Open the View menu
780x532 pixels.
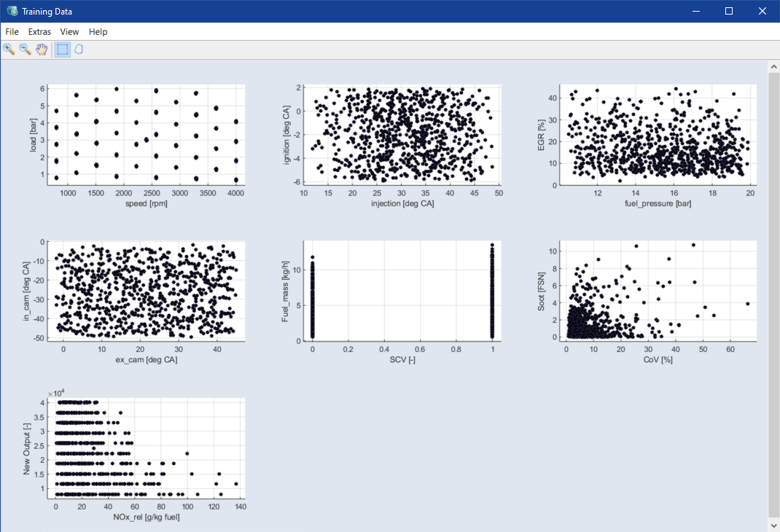(x=69, y=32)
